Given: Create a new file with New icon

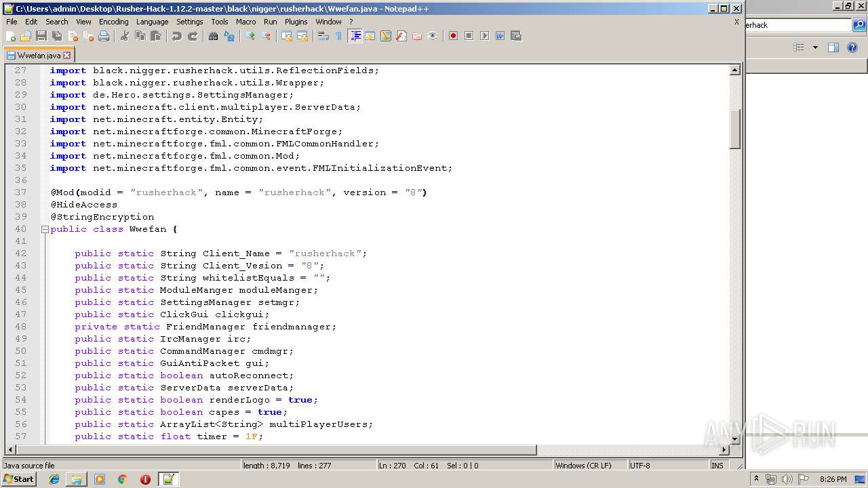Looking at the screenshot, I should click(x=11, y=36).
